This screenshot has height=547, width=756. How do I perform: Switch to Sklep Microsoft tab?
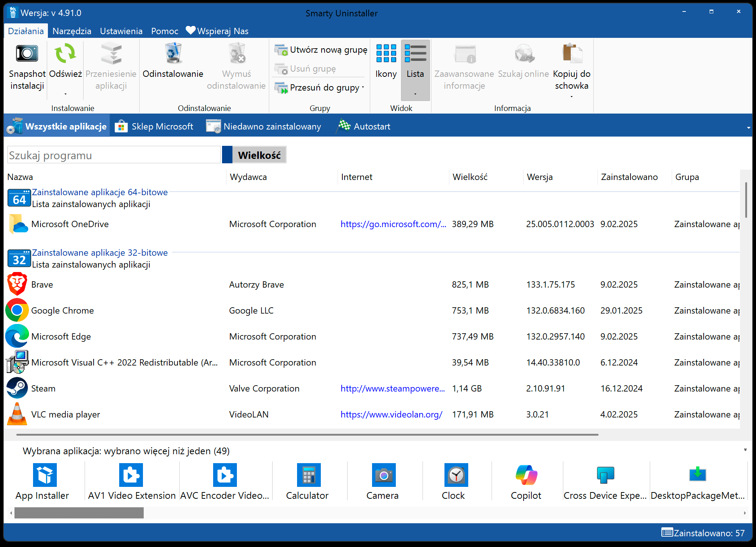pos(154,127)
